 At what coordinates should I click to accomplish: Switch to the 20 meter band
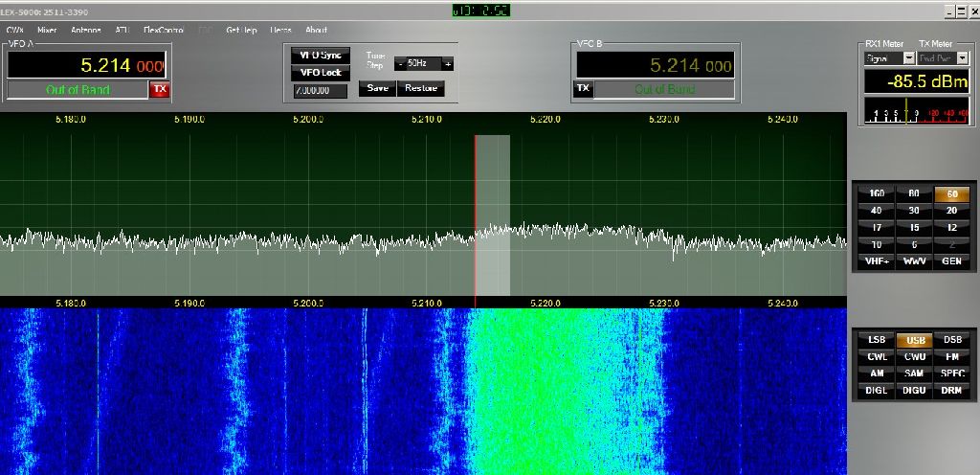click(x=951, y=211)
